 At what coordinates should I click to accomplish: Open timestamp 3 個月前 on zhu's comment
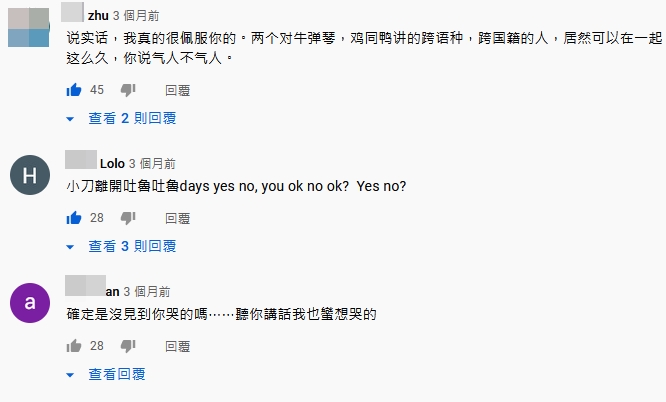pos(136,16)
